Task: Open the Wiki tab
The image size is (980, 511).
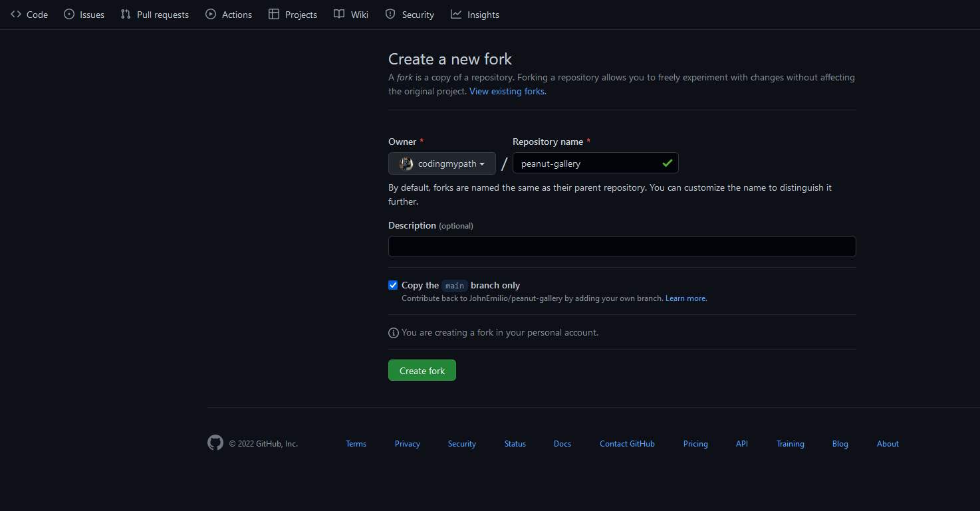Action: (x=351, y=15)
